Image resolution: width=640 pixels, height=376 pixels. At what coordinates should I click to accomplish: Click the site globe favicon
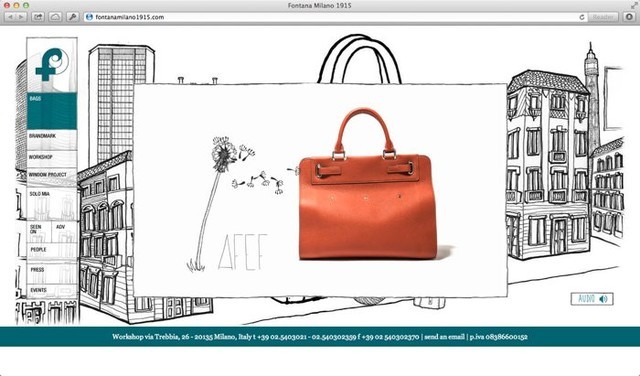(89, 17)
